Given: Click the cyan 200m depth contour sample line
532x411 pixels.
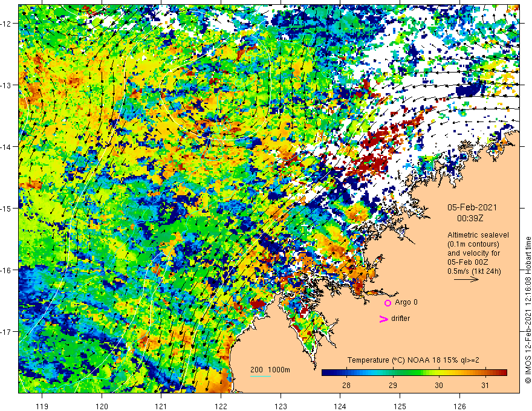Looking at the screenshot, I should coord(261,376).
